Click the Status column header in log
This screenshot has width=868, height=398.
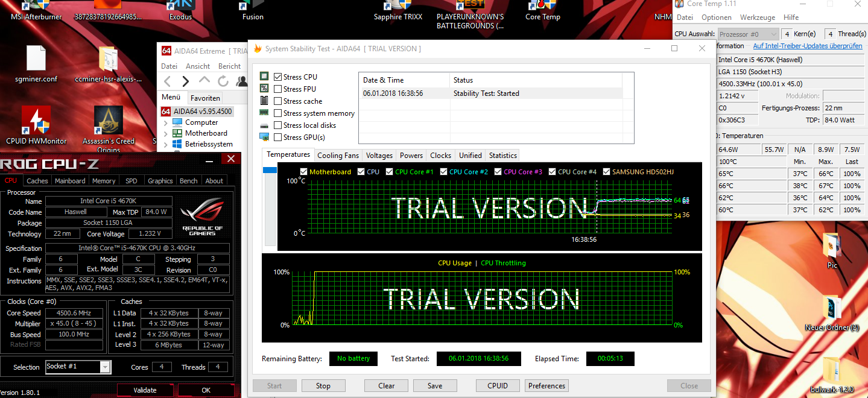tap(536, 80)
